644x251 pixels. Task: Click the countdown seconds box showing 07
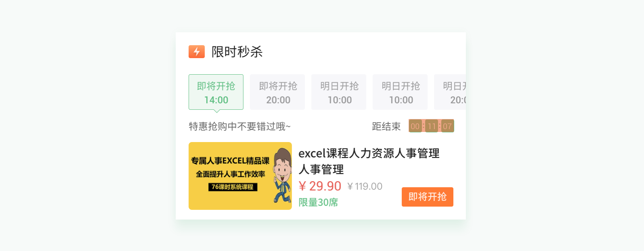(x=447, y=126)
